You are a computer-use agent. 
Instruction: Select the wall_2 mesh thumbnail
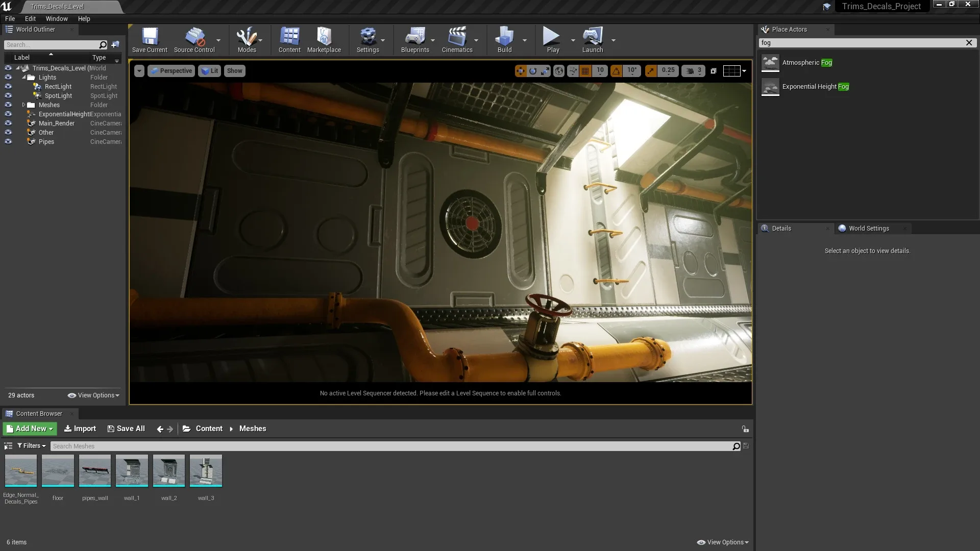click(x=169, y=470)
